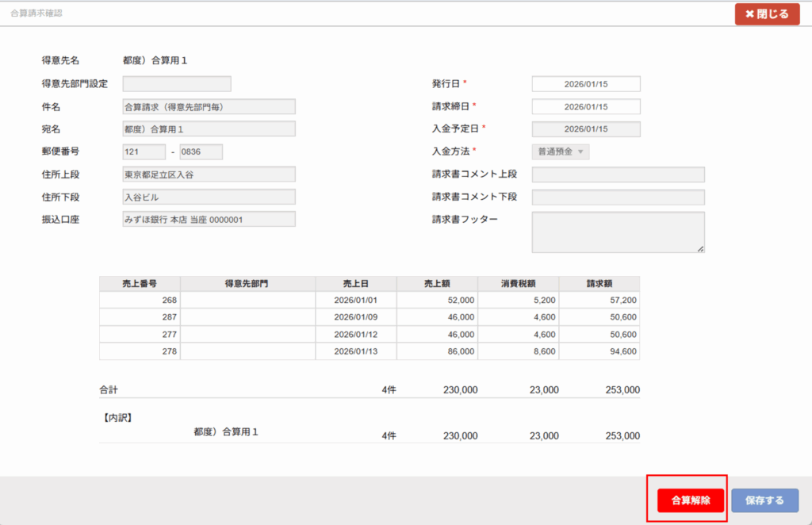Click the 発行日 date field

pyautogui.click(x=585, y=84)
